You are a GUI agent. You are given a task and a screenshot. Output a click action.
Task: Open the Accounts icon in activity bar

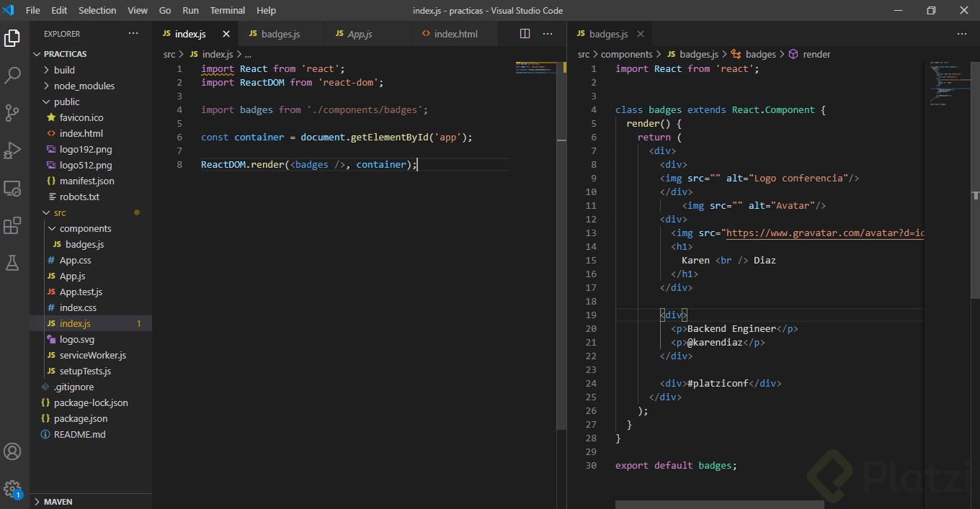12,451
